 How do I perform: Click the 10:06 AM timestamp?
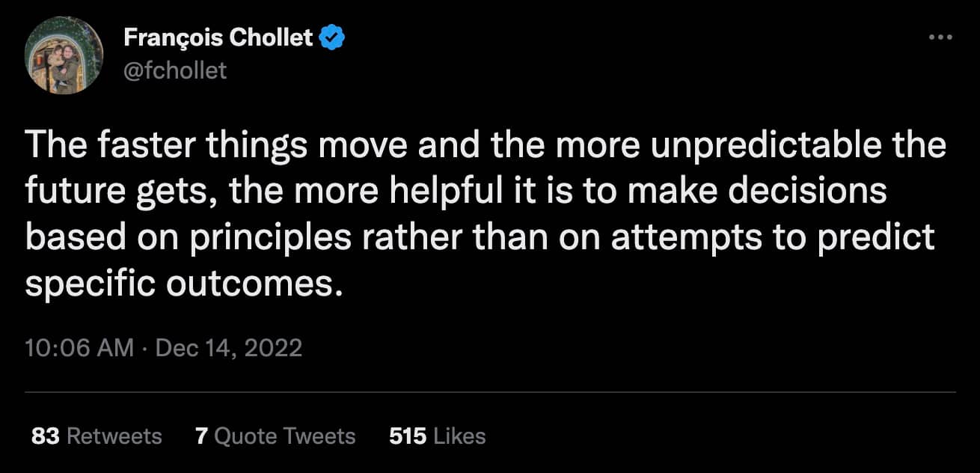[x=79, y=348]
